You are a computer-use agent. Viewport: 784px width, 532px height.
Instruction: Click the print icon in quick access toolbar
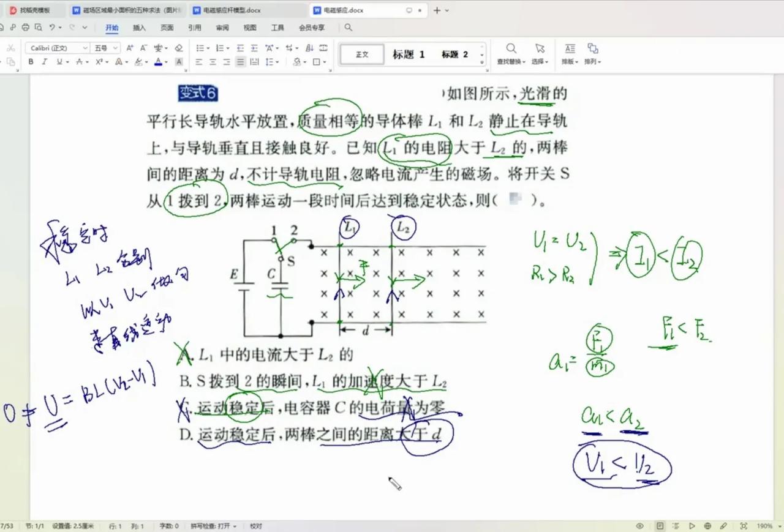point(25,28)
